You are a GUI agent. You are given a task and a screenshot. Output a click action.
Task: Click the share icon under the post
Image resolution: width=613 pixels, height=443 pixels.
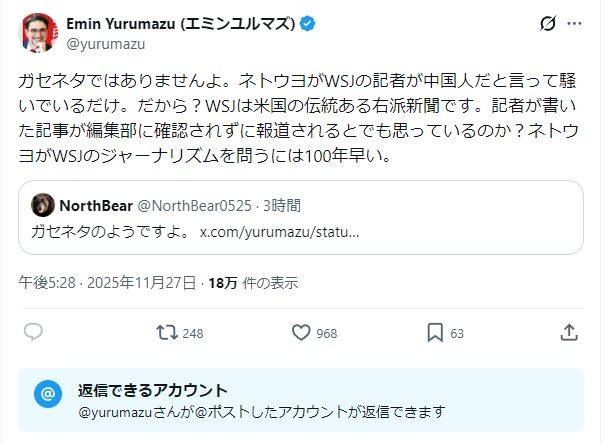pos(568,332)
